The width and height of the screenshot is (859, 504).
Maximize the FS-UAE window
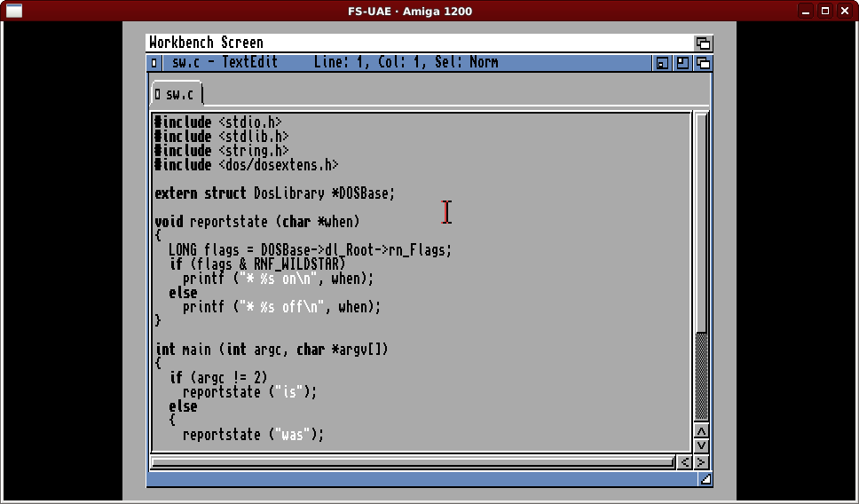(825, 11)
